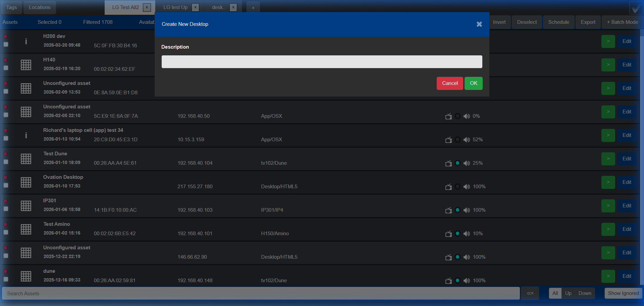Click the info icon for H200 dev
The image size is (644, 306).
(x=26, y=41)
